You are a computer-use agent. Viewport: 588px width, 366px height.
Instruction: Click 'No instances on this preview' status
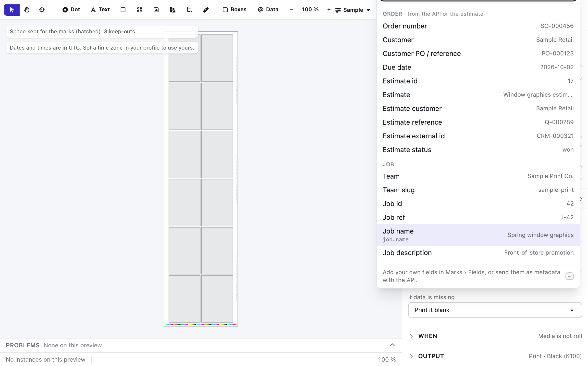click(x=46, y=360)
